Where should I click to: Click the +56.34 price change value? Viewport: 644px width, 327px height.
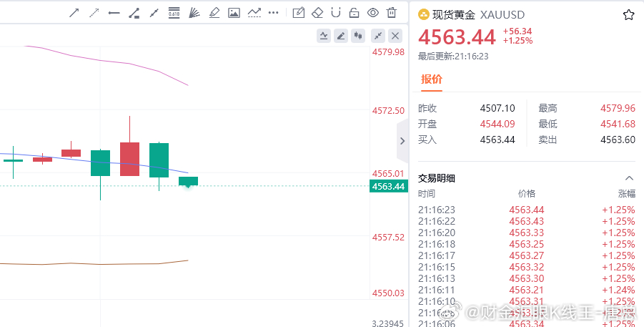[517, 31]
